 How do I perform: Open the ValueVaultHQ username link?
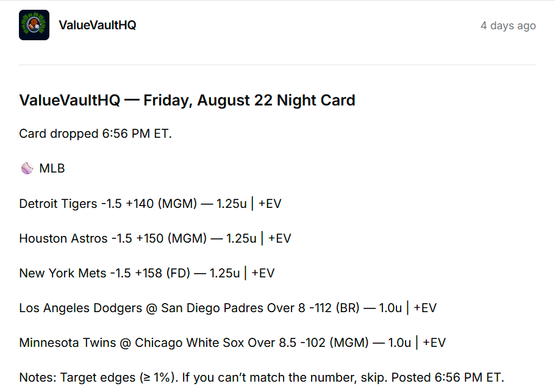click(x=98, y=25)
